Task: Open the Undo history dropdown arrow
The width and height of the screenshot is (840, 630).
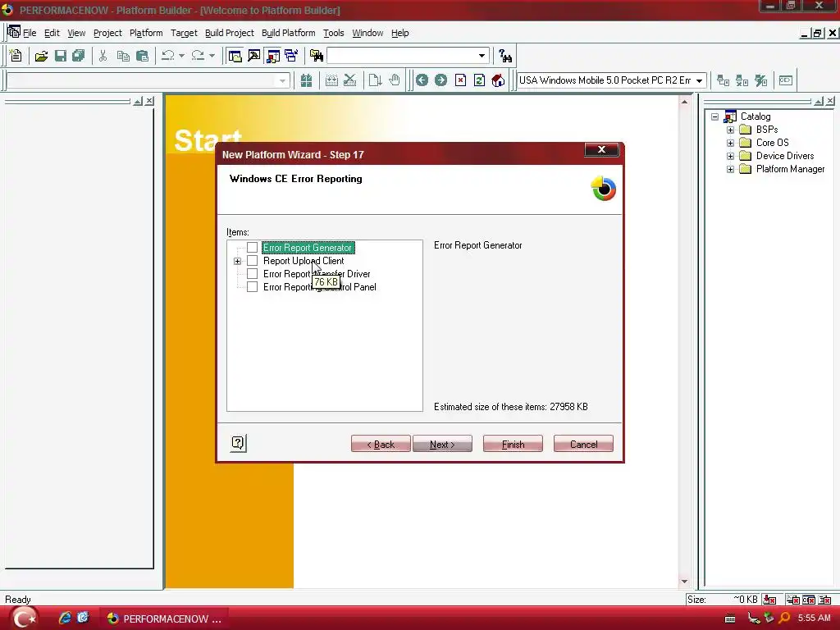Action: tap(181, 56)
